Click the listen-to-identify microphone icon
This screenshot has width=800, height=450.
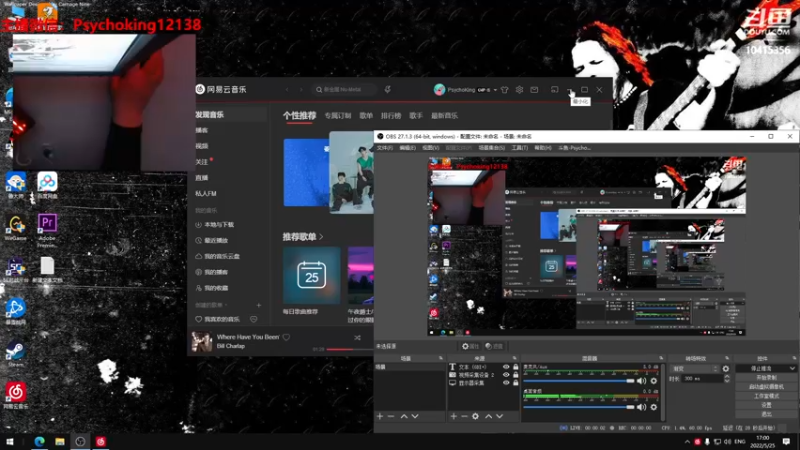coord(388,90)
